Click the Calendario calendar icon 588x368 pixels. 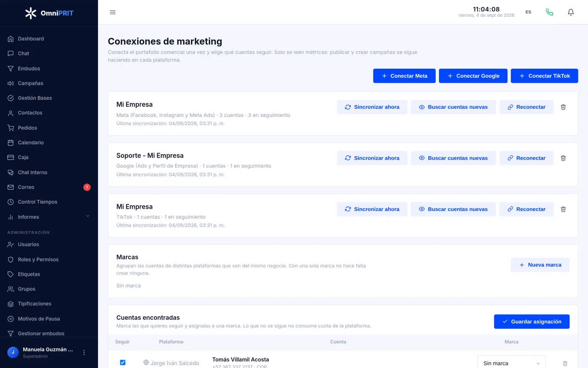[10, 142]
